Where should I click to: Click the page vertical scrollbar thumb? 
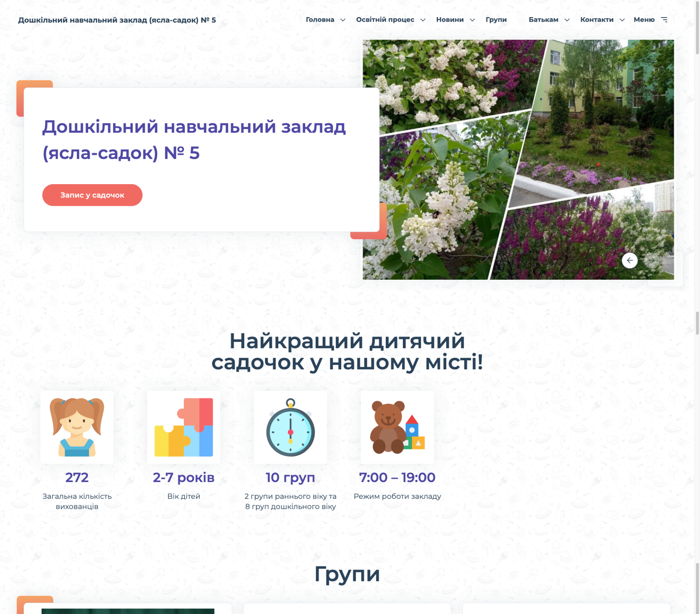click(697, 28)
